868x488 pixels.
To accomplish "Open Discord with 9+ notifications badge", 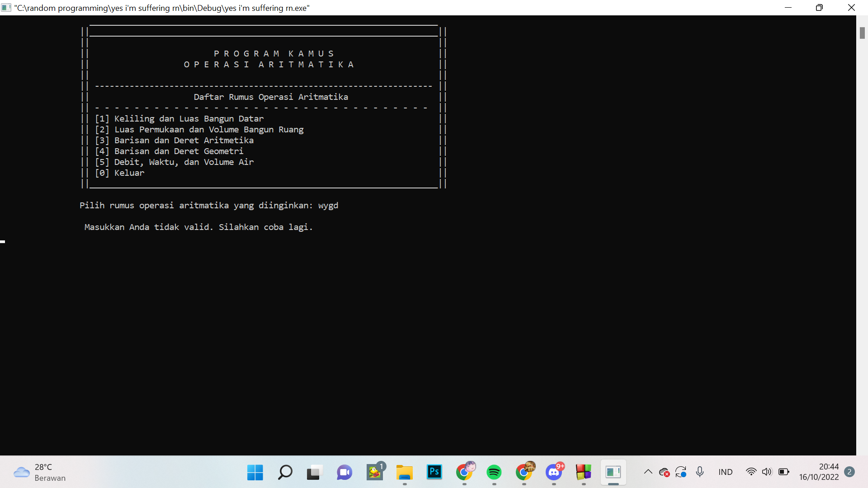I will point(554,473).
